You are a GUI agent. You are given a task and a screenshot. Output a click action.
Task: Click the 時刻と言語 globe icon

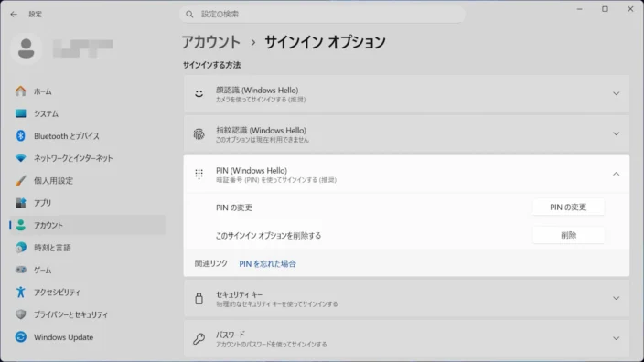click(x=20, y=248)
